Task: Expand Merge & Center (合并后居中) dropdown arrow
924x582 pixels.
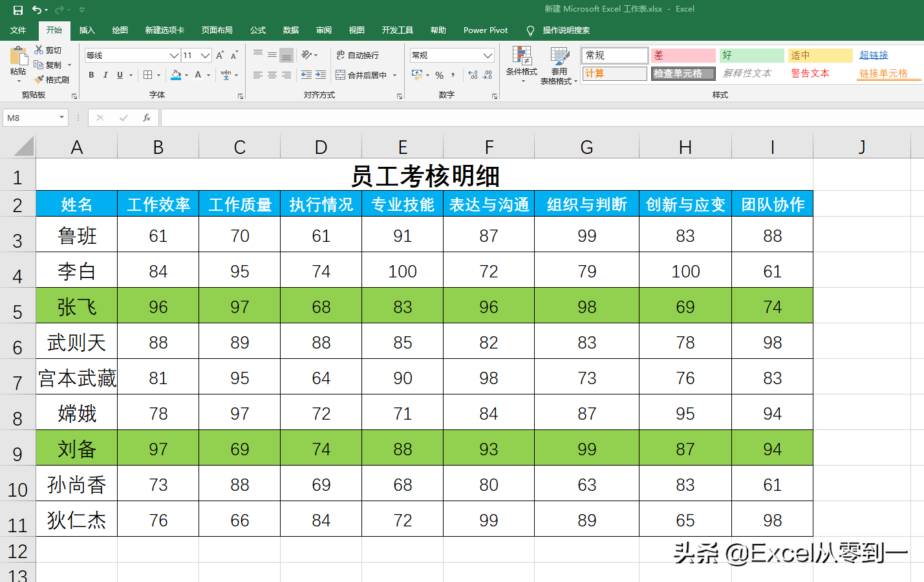Action: pos(394,75)
